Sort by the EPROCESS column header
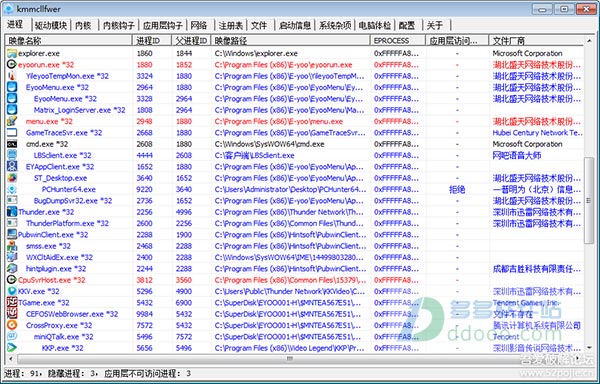600x384 pixels. pyautogui.click(x=398, y=41)
